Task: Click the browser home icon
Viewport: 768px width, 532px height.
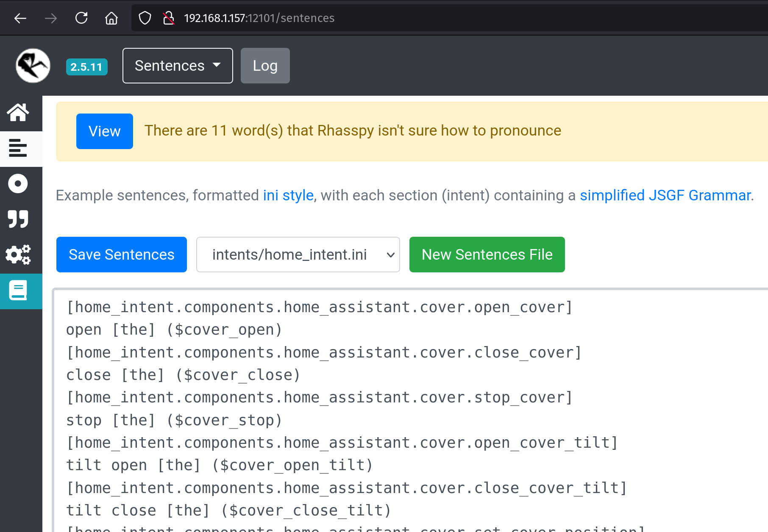Action: tap(111, 18)
